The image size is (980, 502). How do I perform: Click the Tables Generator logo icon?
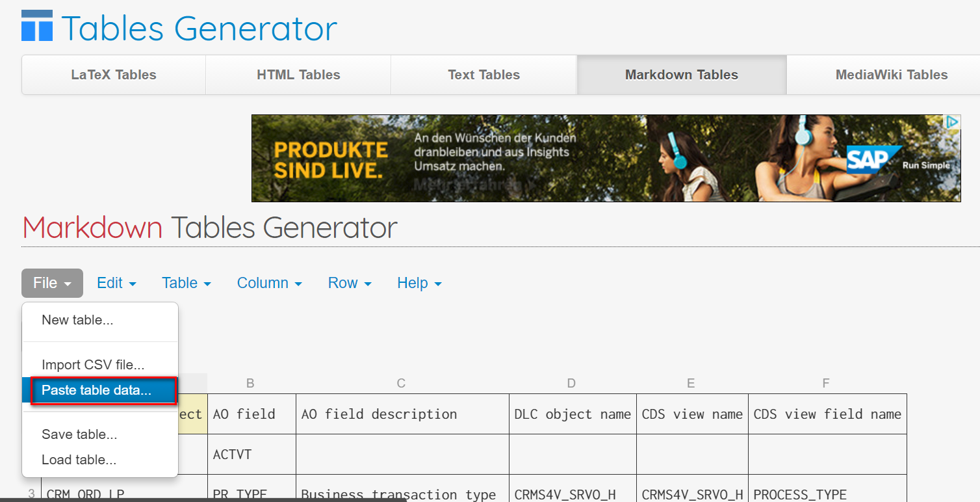(x=37, y=26)
